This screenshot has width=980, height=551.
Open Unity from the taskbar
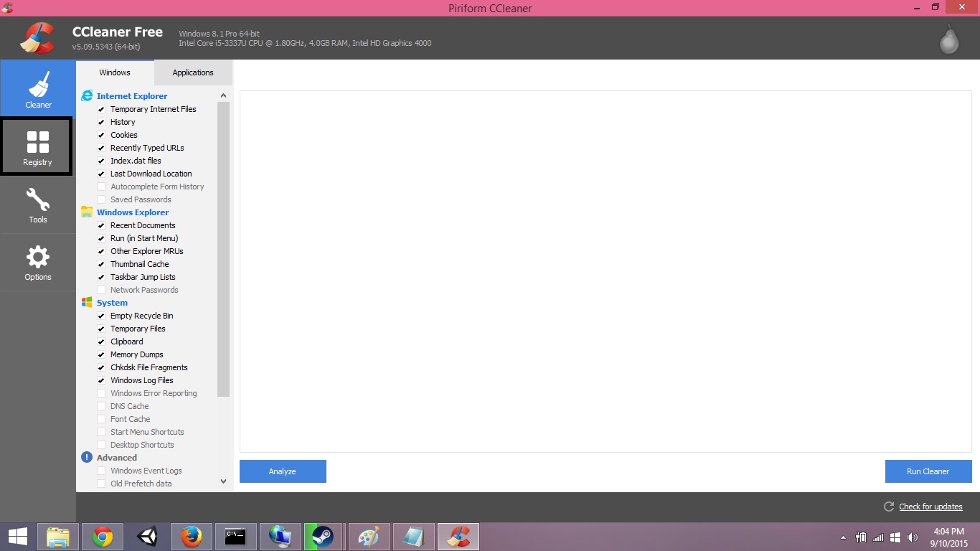point(147,537)
